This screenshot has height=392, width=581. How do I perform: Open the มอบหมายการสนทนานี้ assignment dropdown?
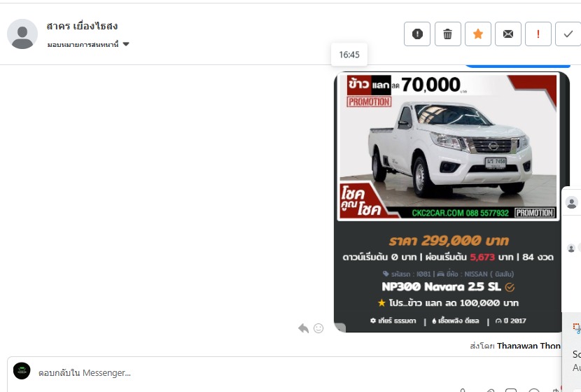tap(88, 45)
